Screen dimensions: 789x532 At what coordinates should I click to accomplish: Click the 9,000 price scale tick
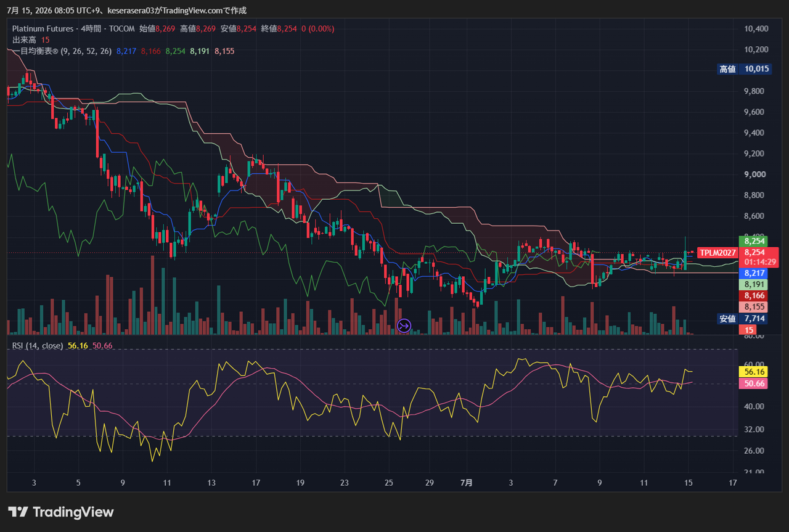[x=755, y=174]
